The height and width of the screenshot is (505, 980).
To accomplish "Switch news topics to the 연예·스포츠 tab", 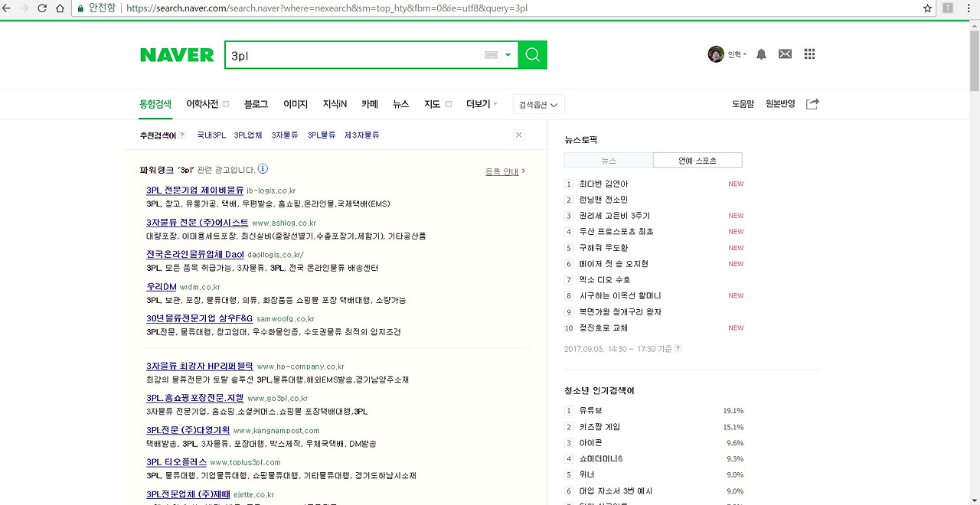I will tap(697, 160).
